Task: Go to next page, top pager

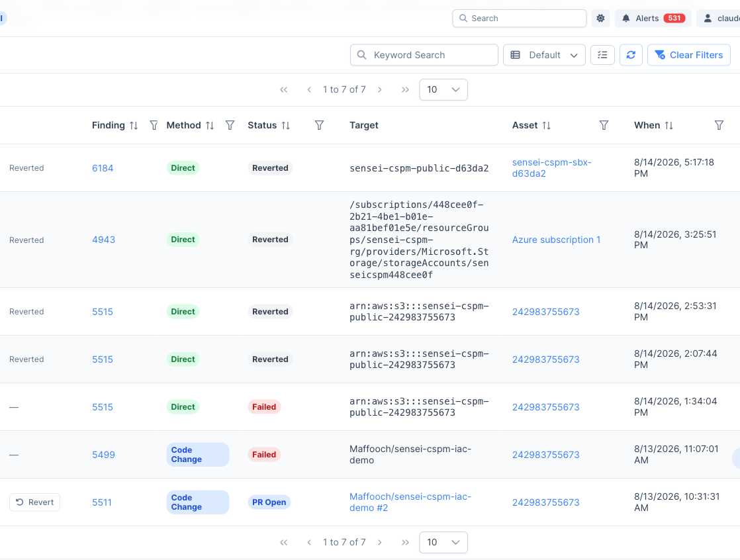Action: [x=379, y=89]
